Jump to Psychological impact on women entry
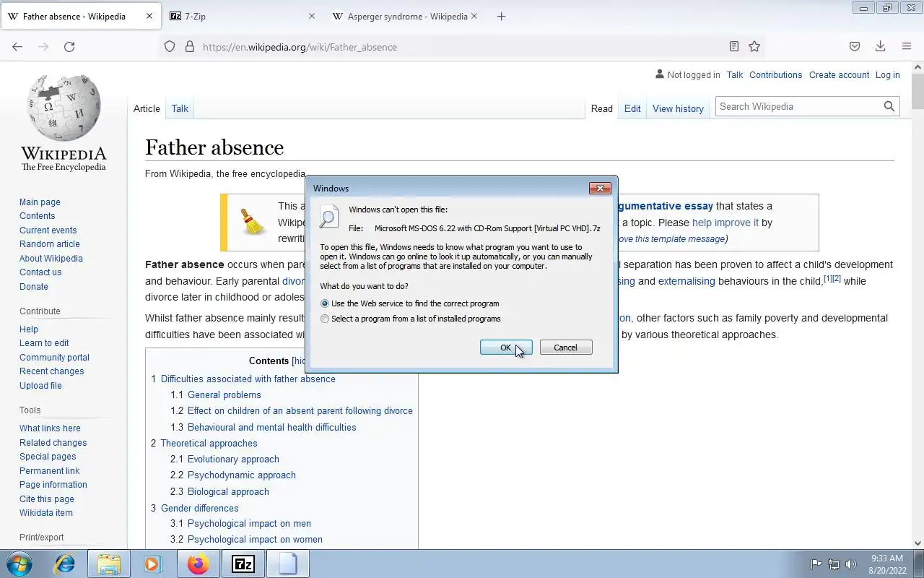Screen dimensions: 924x578 (x=255, y=540)
